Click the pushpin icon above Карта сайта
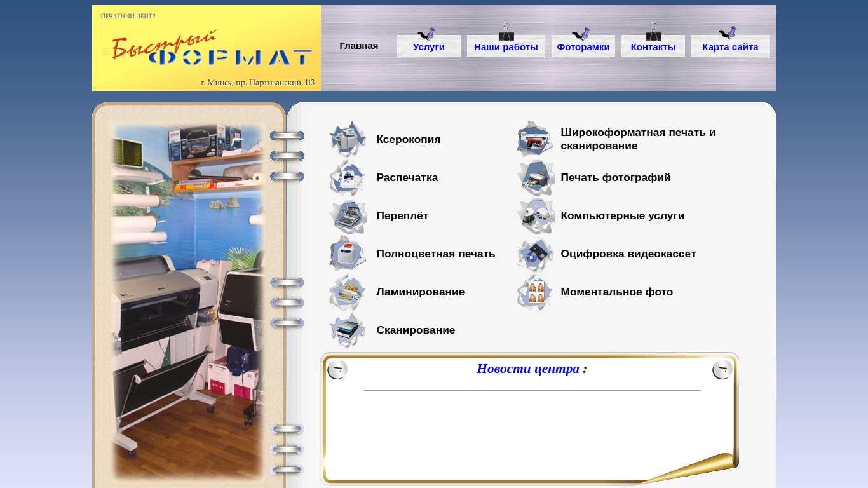 pos(728,33)
